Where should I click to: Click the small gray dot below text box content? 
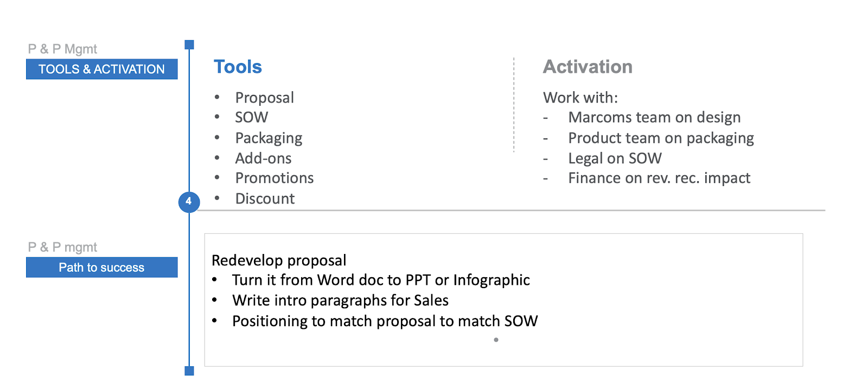click(x=496, y=340)
